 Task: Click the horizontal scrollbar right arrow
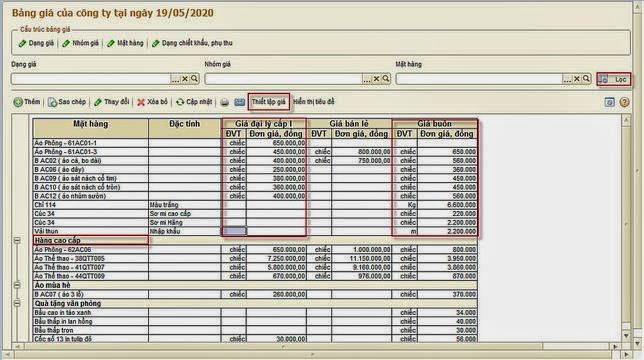click(x=614, y=347)
